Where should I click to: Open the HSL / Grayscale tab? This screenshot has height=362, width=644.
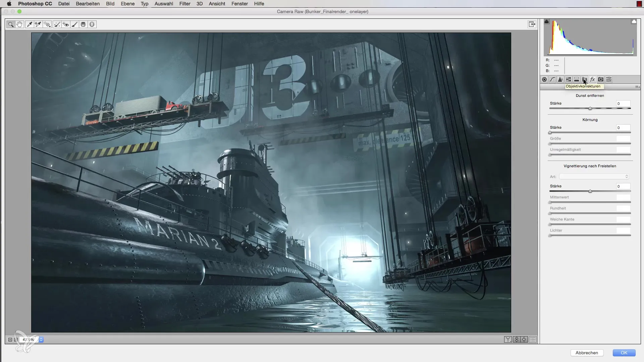point(569,79)
